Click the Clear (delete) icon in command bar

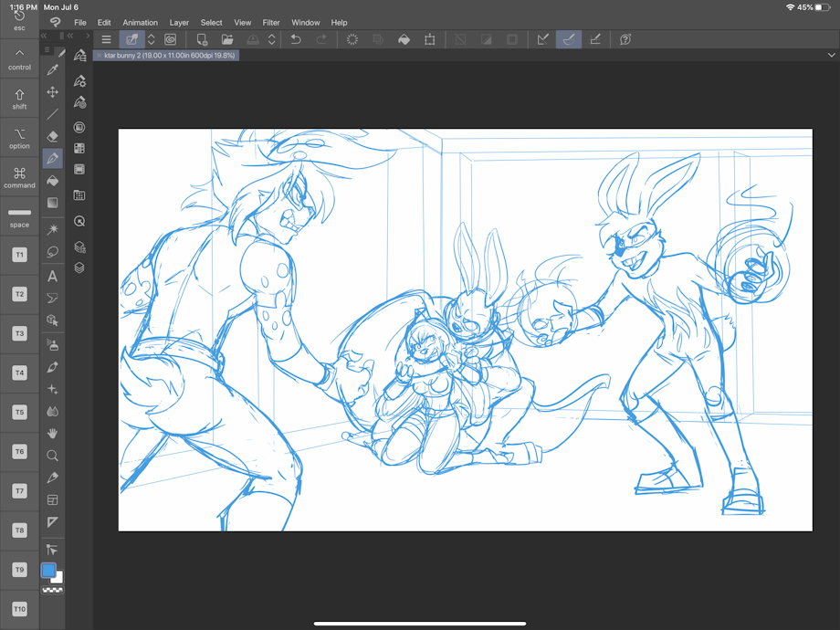click(352, 39)
